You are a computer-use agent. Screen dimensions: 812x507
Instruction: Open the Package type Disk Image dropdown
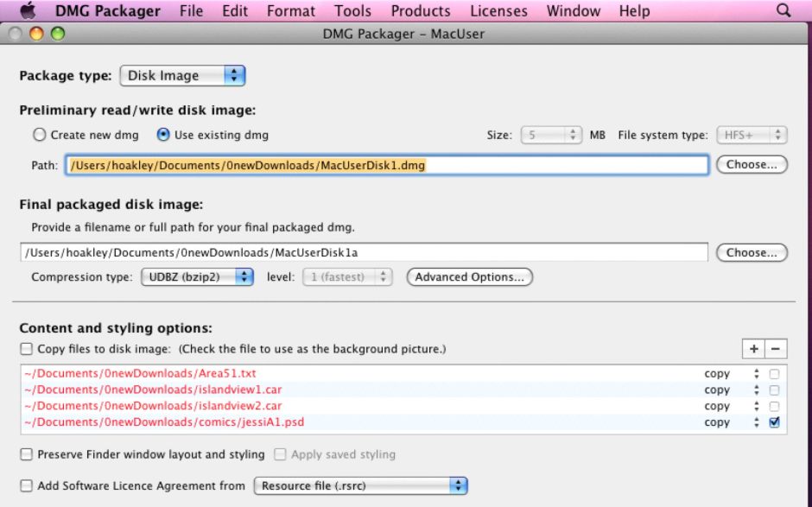click(182, 76)
